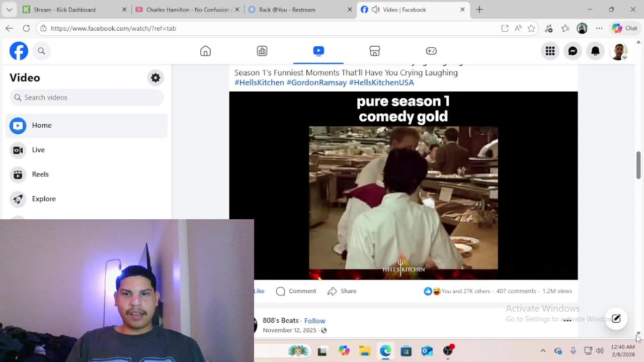644x362 pixels.
Task: Click the browser back arrow
Action: (9, 28)
